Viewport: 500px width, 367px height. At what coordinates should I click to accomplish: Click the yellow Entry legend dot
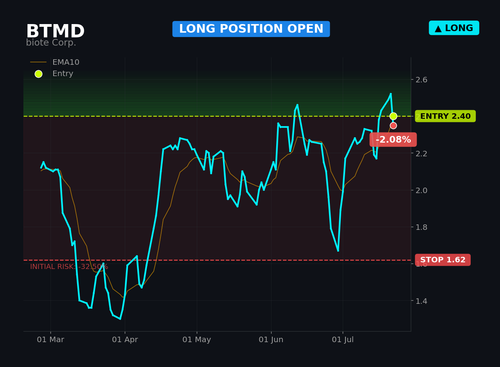pyautogui.click(x=39, y=74)
